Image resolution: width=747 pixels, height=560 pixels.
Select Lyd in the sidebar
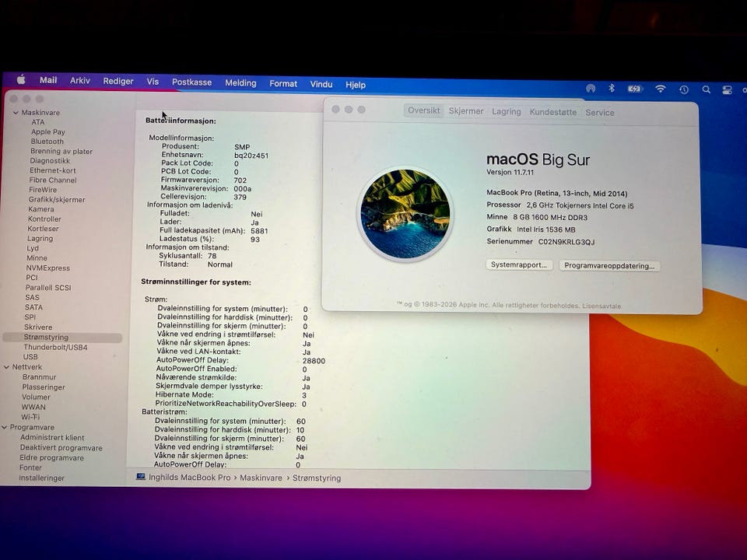tap(33, 248)
